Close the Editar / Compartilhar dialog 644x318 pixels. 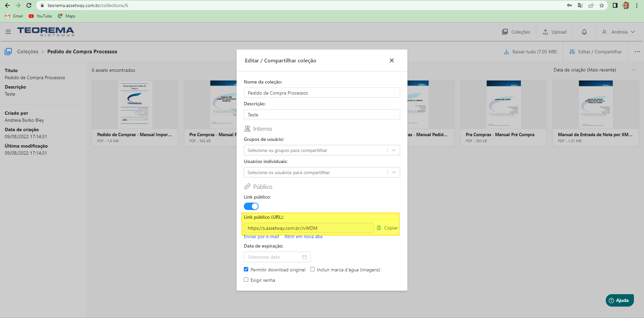(392, 60)
